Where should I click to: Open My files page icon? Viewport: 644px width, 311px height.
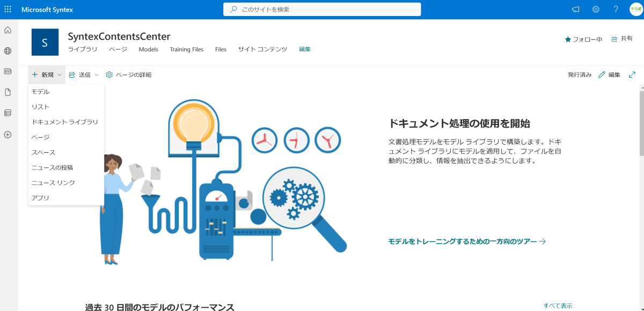8,92
